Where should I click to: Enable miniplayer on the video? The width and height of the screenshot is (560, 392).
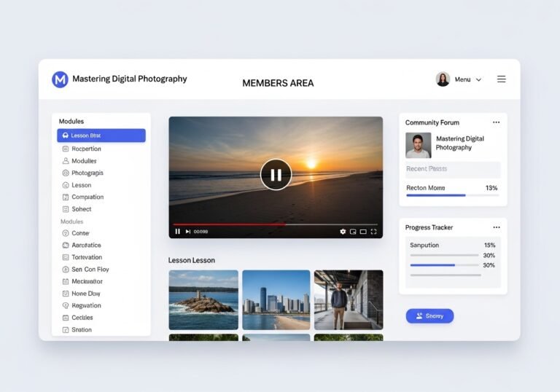point(353,232)
